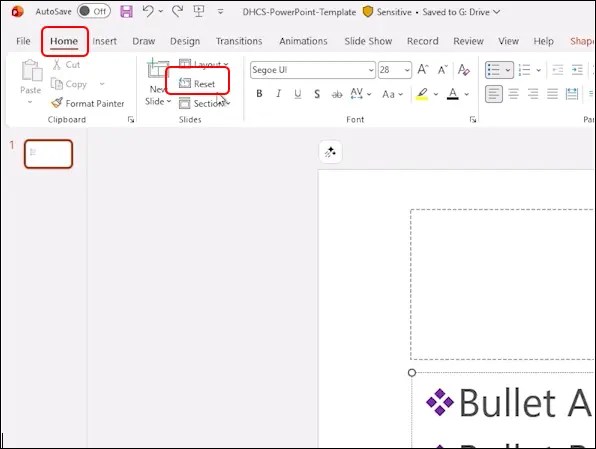Apply numbering list
Image resolution: width=596 pixels, height=449 pixels.
coord(525,70)
